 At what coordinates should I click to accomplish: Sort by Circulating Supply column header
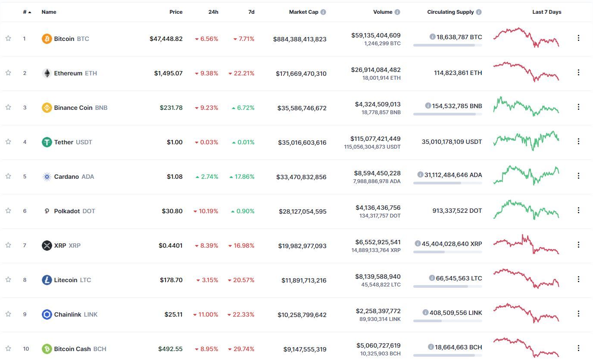coord(450,12)
